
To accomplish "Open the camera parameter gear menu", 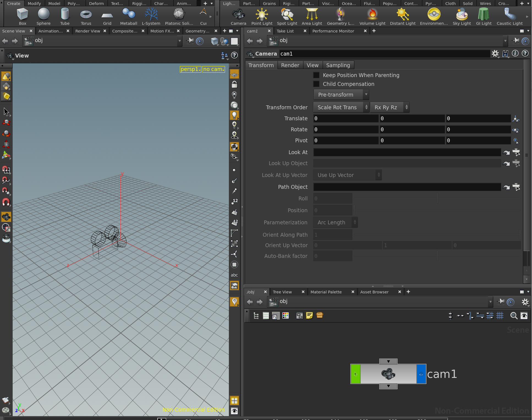I will [495, 54].
